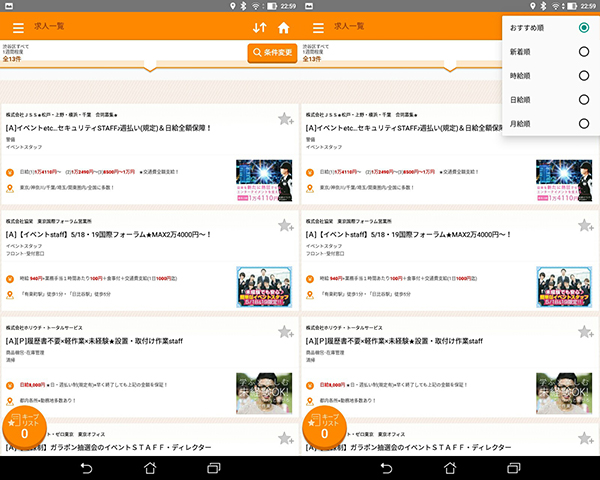This screenshot has width=600, height=480.
Task: Tap event staff group thumbnail in left screen
Action: [264, 287]
